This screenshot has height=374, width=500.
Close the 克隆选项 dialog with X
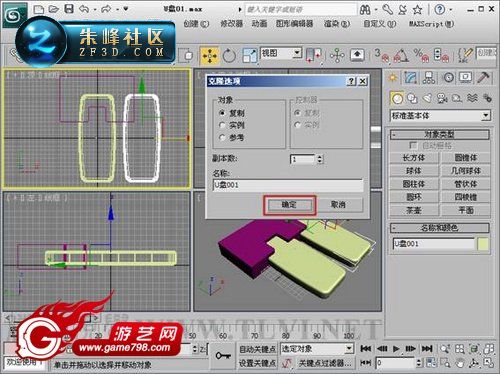363,81
